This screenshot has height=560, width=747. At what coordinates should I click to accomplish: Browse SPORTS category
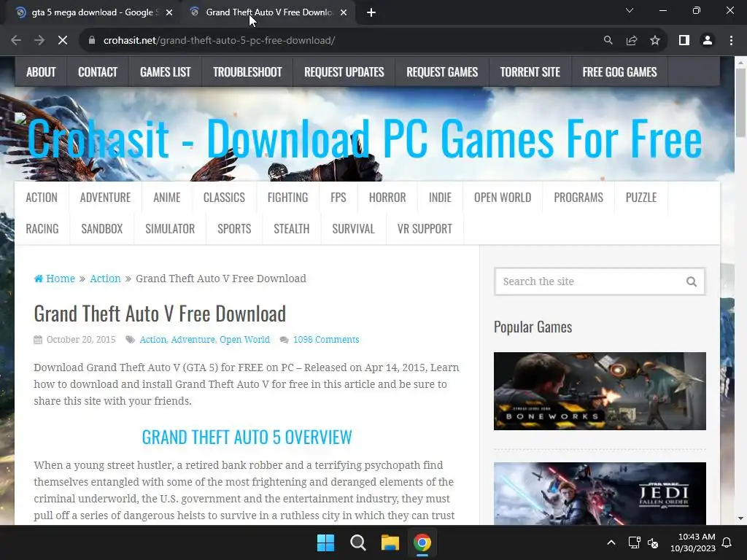click(x=234, y=228)
